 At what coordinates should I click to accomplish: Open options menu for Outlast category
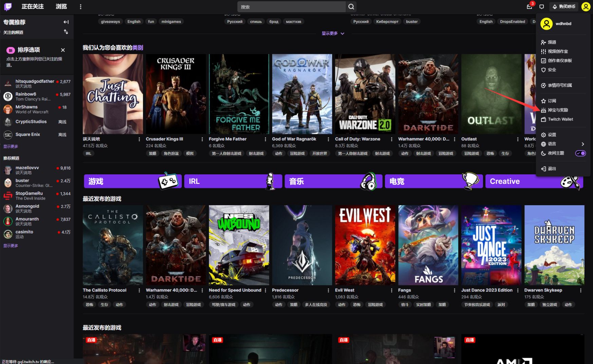[x=518, y=139]
